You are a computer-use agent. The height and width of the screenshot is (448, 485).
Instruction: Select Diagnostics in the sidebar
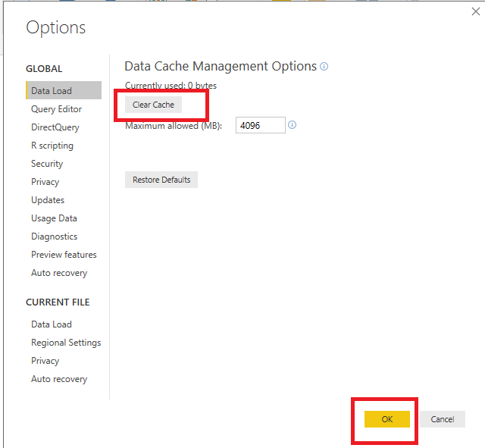[54, 237]
